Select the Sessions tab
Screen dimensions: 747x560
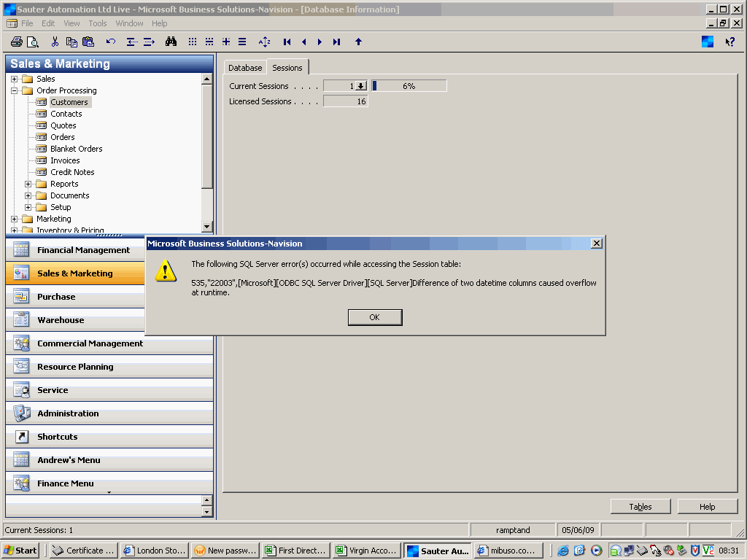point(287,67)
